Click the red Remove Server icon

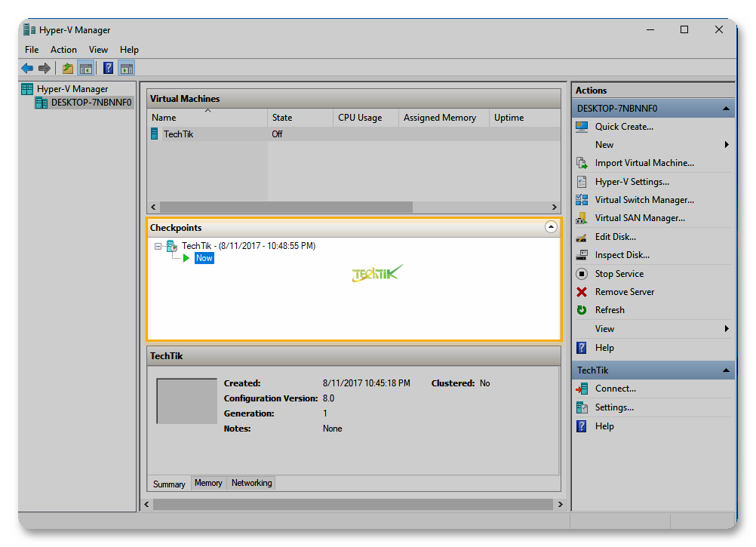582,292
